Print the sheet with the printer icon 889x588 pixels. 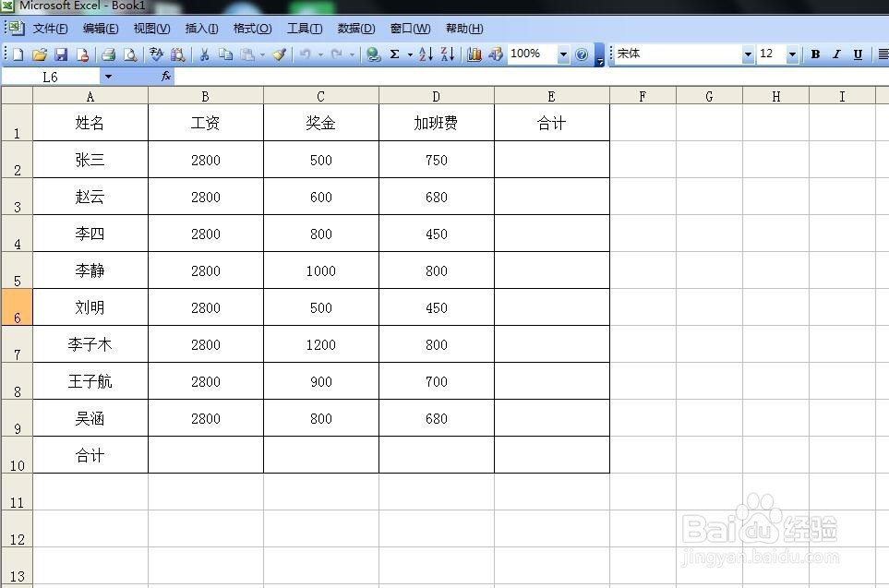[x=109, y=54]
